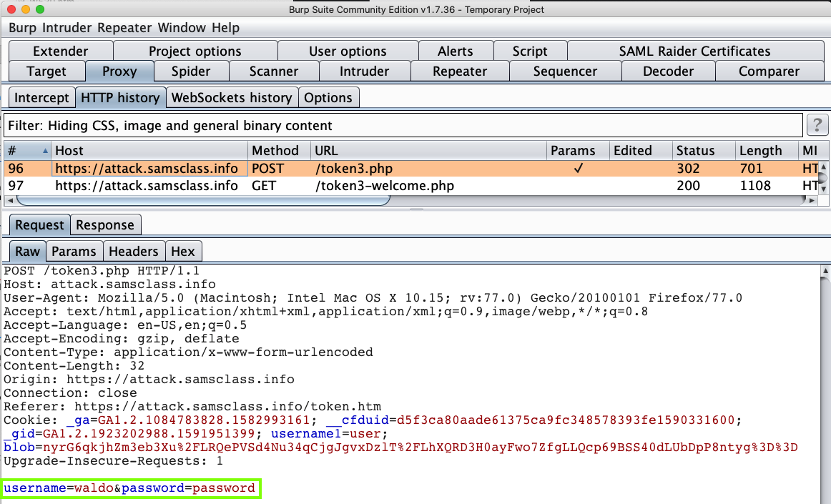Open the Burp menu
This screenshot has height=504, width=831.
[x=22, y=28]
